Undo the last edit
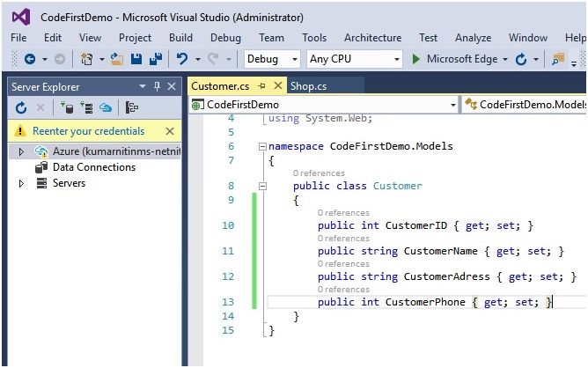 click(182, 59)
